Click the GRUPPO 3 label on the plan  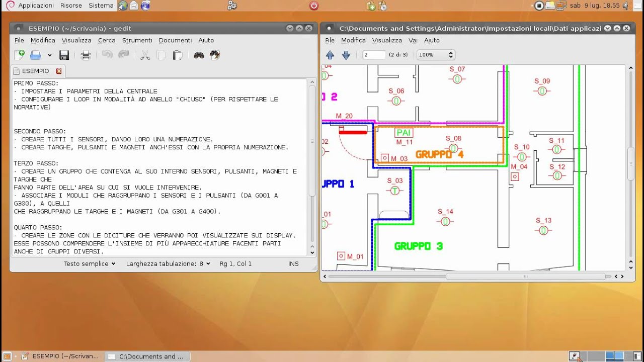pyautogui.click(x=419, y=246)
